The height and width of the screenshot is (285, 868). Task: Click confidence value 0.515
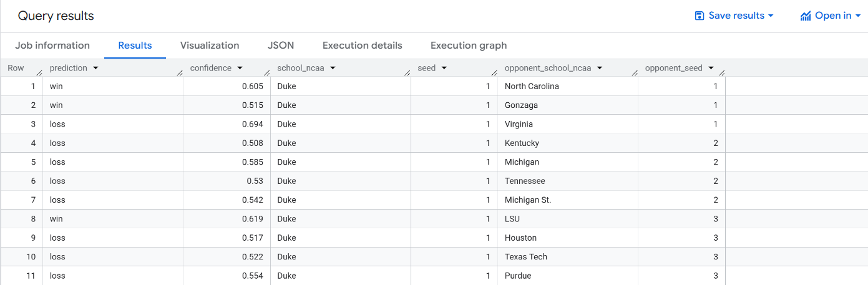[x=253, y=105]
